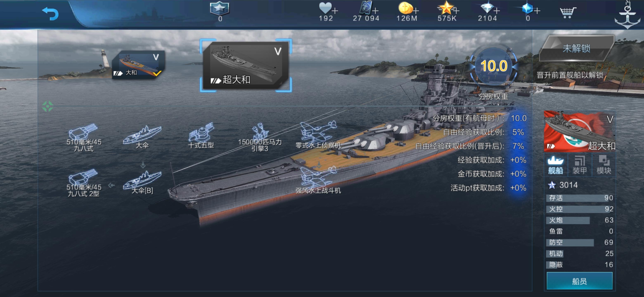Select the 大和 ship card

coord(138,64)
